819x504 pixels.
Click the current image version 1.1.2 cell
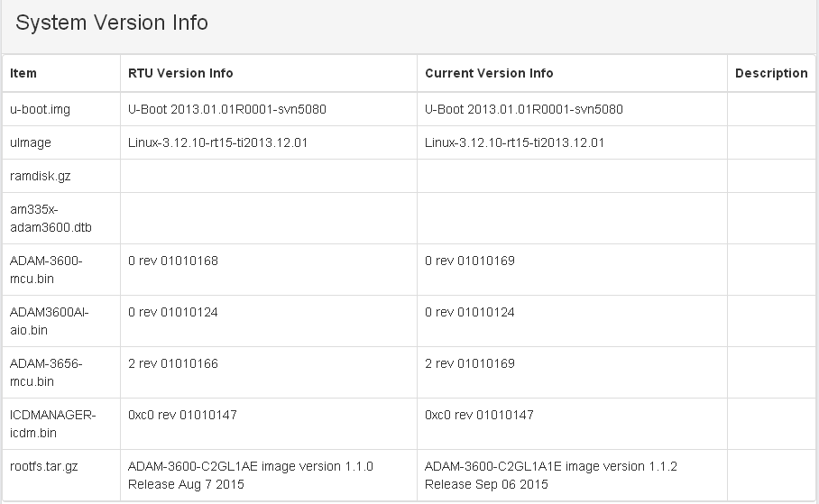(x=550, y=475)
